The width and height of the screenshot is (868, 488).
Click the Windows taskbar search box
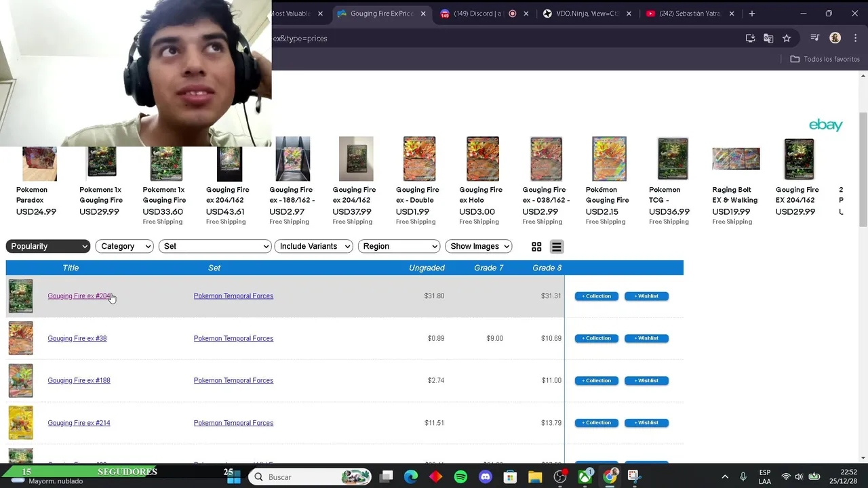[x=311, y=477]
